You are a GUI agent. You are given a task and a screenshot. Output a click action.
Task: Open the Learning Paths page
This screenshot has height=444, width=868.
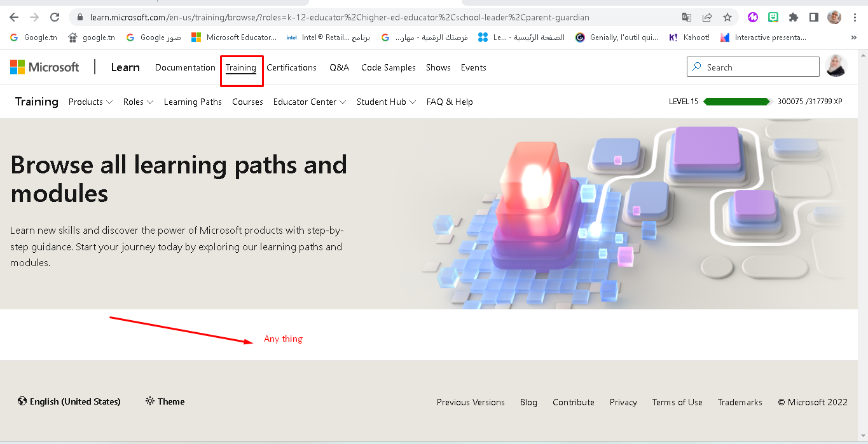pos(193,102)
